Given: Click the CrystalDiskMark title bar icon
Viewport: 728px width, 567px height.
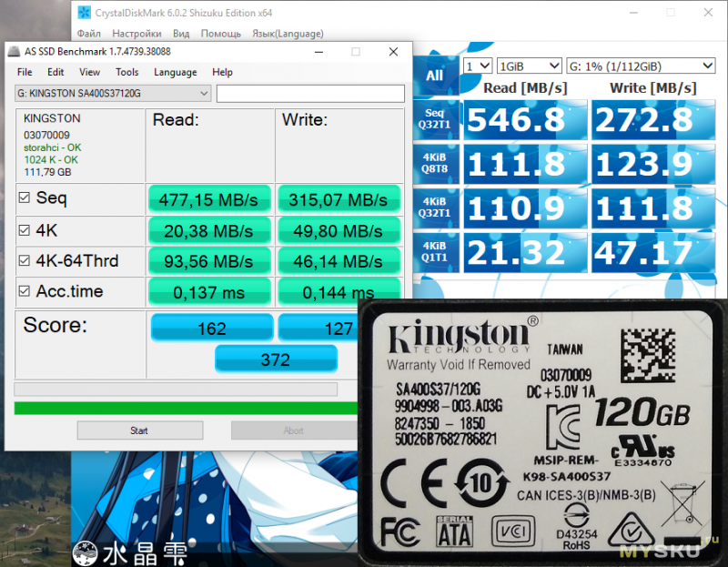Looking at the screenshot, I should point(85,13).
